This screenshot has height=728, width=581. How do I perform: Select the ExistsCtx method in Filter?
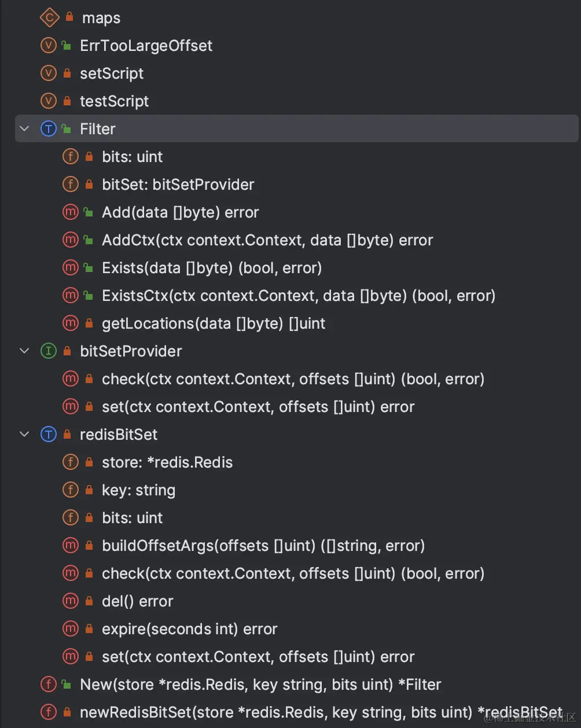(298, 296)
